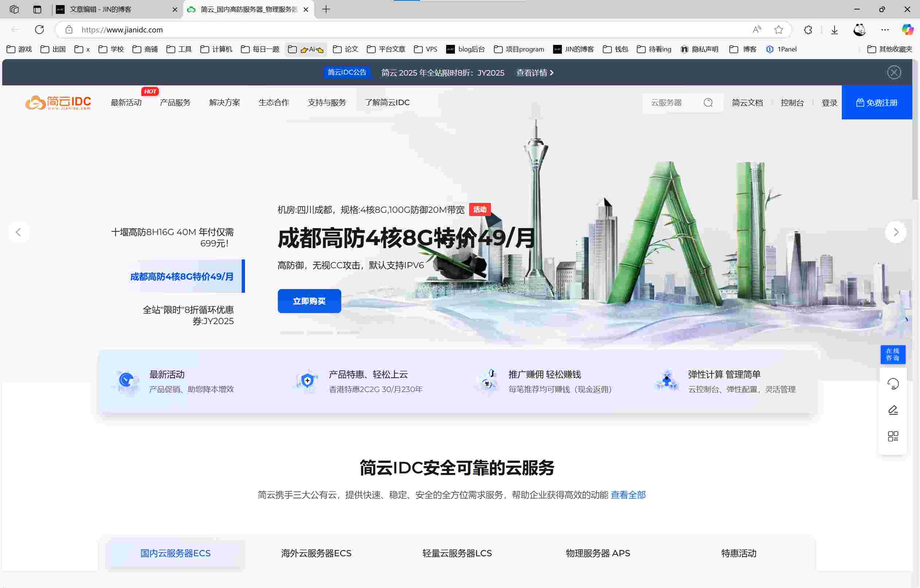Select the 轻量云服务器LCS tab

(x=457, y=553)
